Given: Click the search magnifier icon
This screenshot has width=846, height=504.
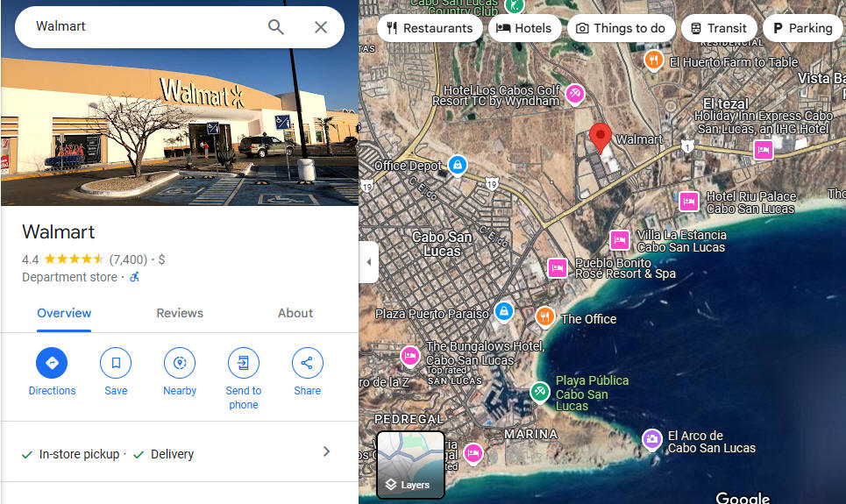Looking at the screenshot, I should [275, 27].
